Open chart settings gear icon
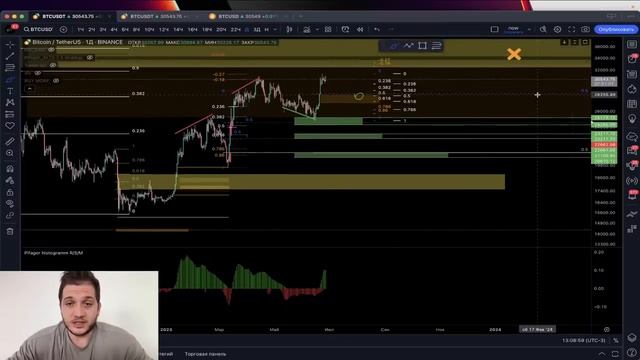640x360 pixels. [557, 29]
